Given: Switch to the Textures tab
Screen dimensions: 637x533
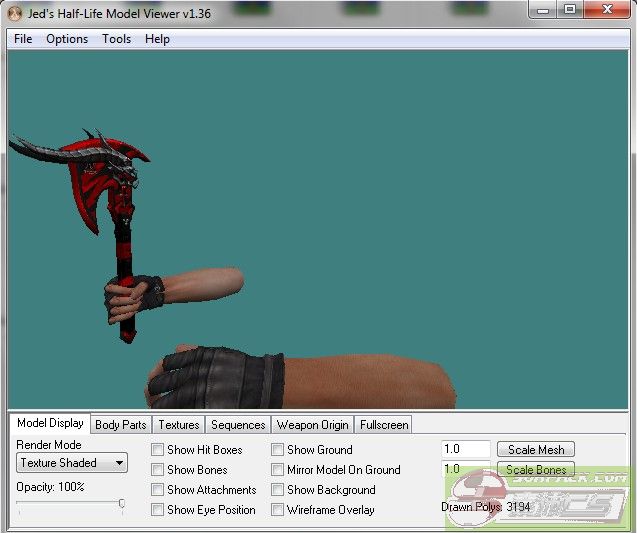Looking at the screenshot, I should click(179, 425).
